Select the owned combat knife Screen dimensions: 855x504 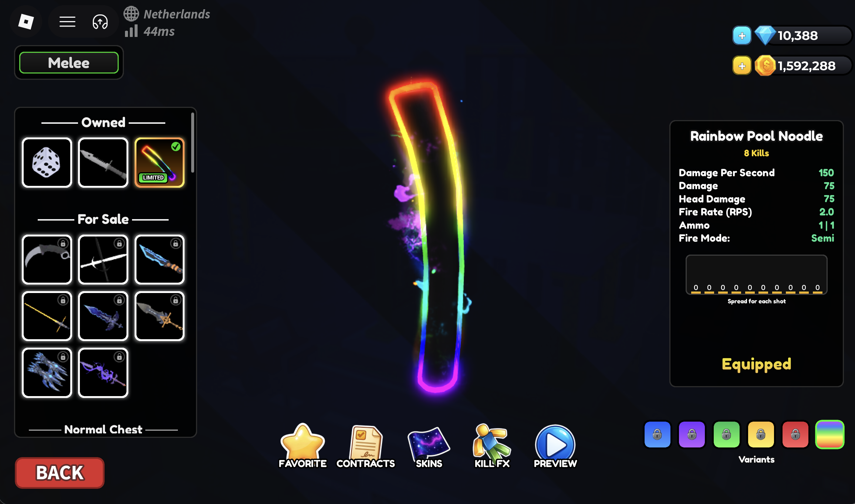pyautogui.click(x=103, y=163)
